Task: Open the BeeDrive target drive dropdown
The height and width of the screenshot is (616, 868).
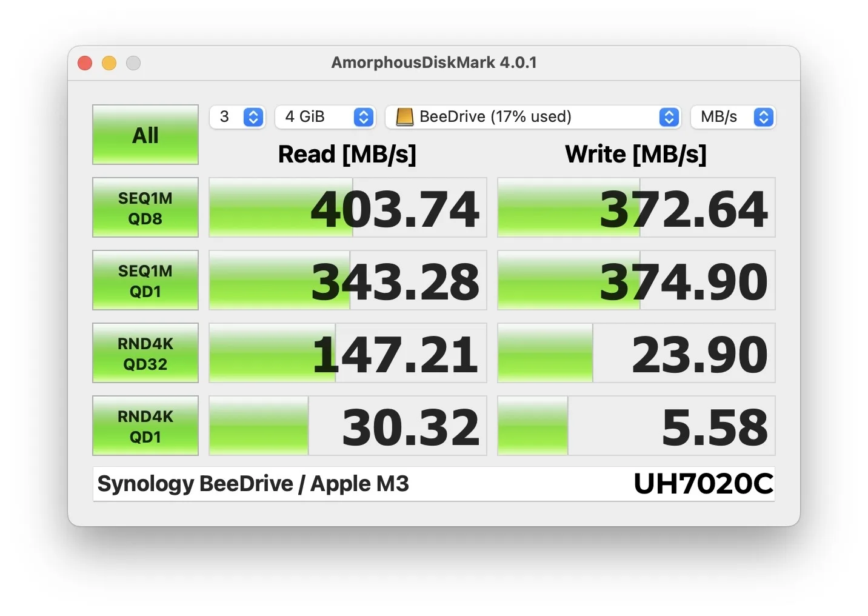Action: [533, 116]
